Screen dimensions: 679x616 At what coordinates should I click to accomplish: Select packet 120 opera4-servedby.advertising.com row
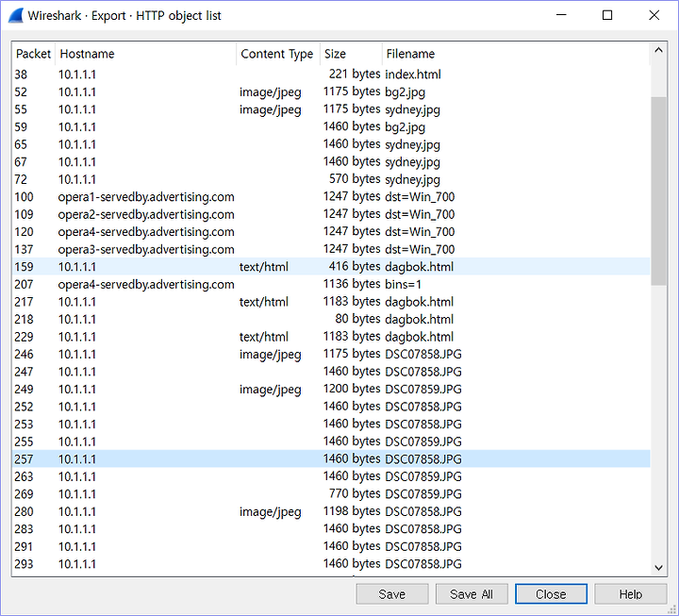(331, 232)
